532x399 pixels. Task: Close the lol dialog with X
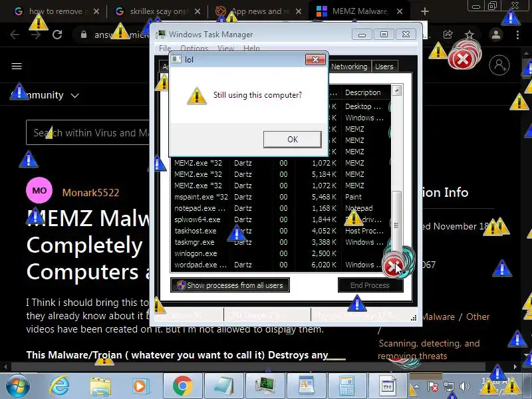[x=315, y=59]
